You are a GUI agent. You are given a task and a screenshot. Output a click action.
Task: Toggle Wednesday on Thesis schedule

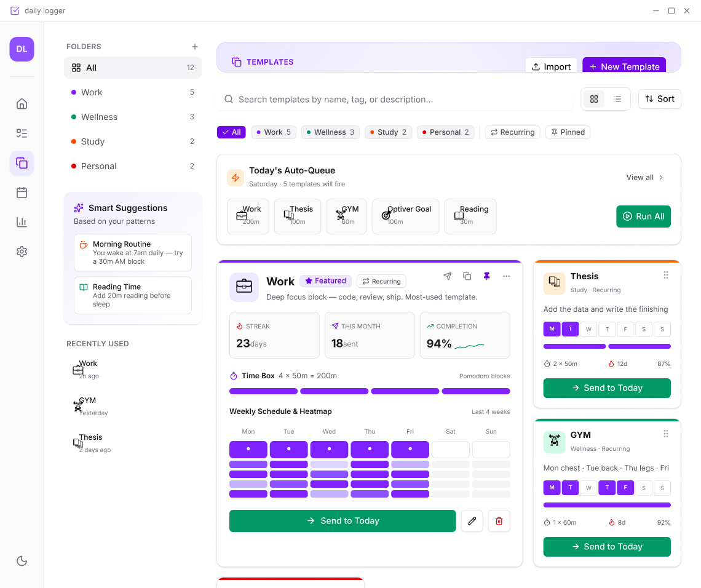(x=588, y=329)
